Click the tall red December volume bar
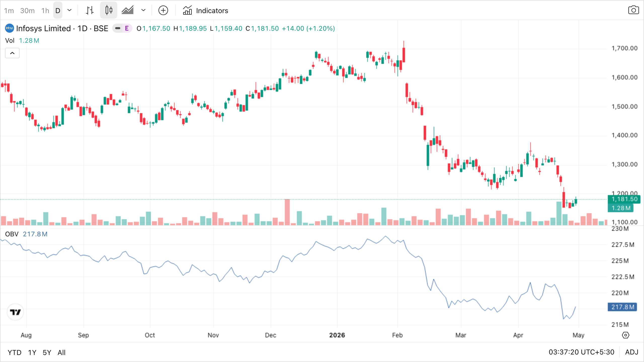This screenshot has height=362, width=644. point(287,212)
